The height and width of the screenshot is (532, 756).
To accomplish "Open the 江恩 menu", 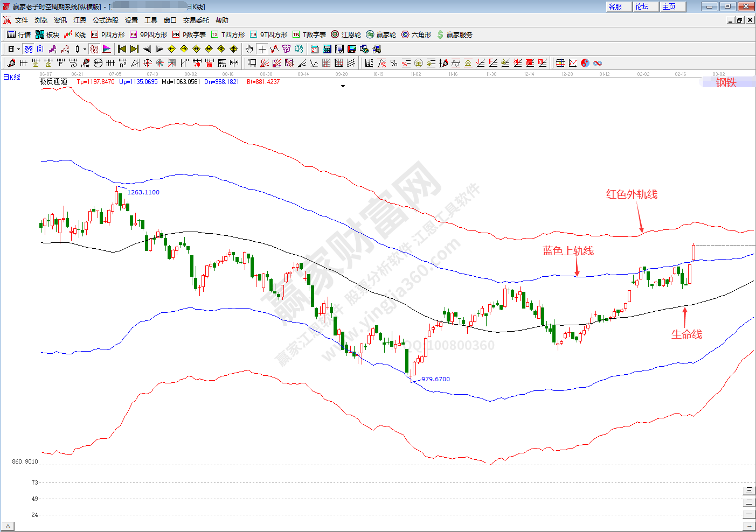I will click(80, 20).
